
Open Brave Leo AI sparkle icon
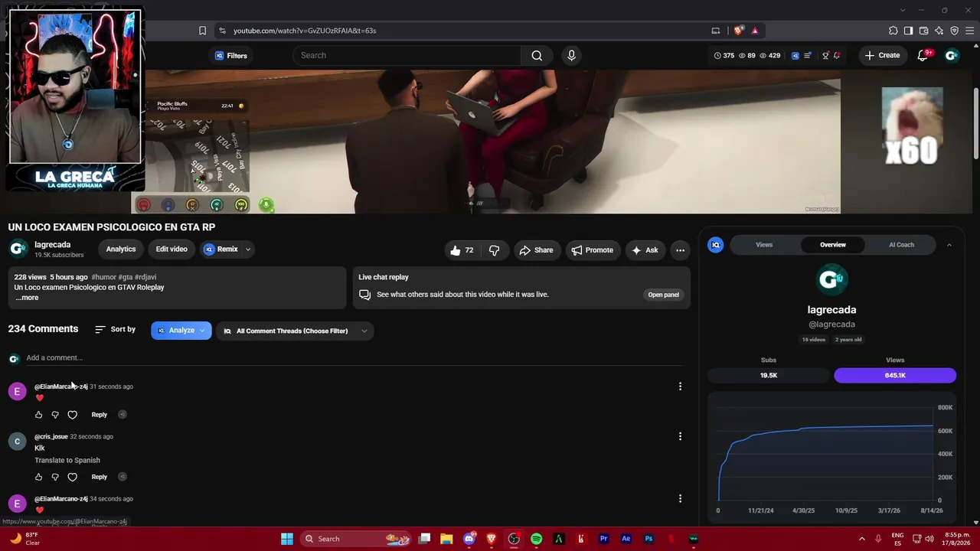pos(939,31)
